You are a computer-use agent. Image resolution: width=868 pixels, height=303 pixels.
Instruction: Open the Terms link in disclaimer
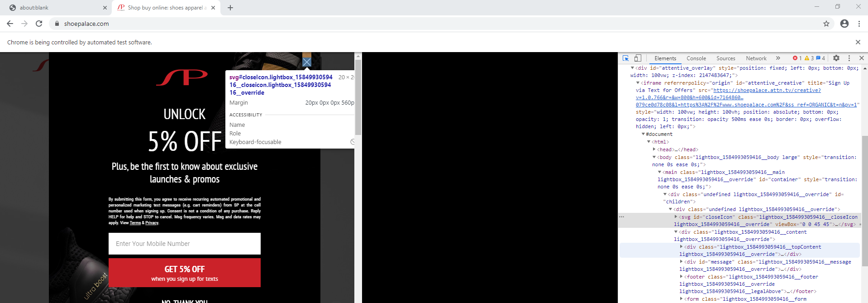point(135,223)
